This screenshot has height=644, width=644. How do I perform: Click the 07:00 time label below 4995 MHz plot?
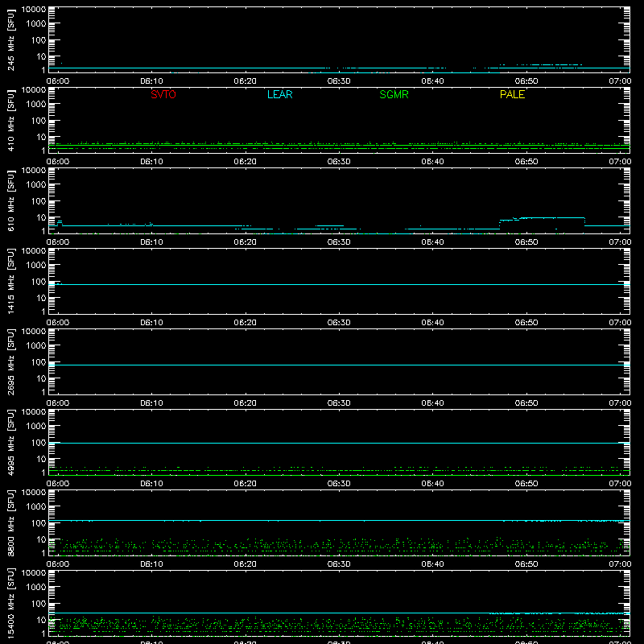[620, 484]
